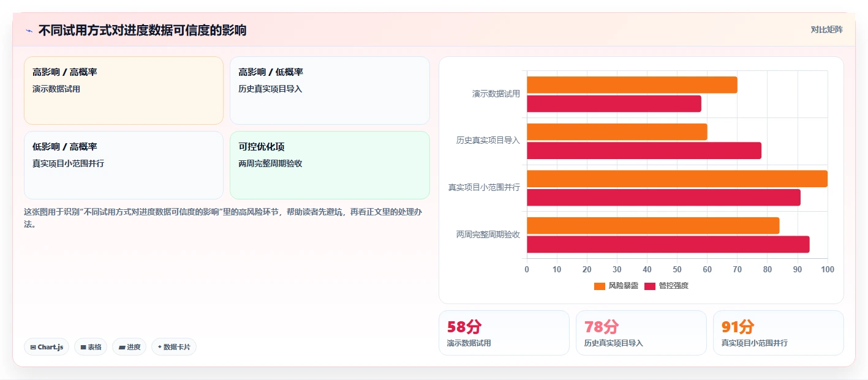Click red bar for 演示数据试用
The height and width of the screenshot is (380, 868).
(x=614, y=103)
